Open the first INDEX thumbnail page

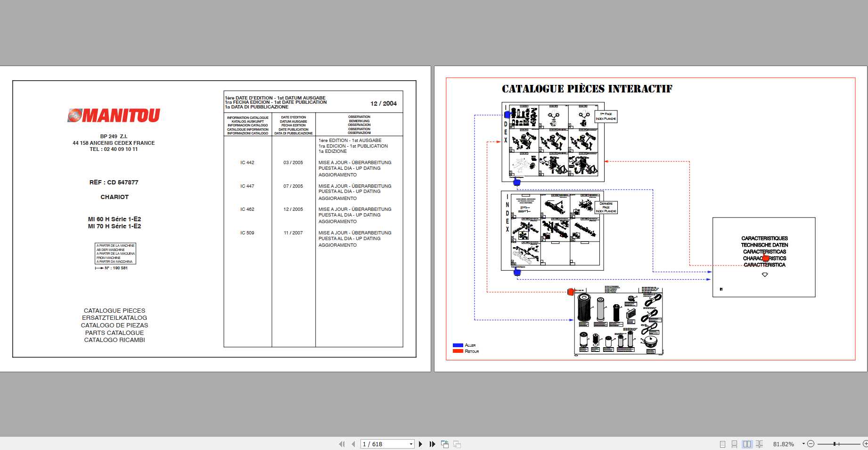coord(553,142)
